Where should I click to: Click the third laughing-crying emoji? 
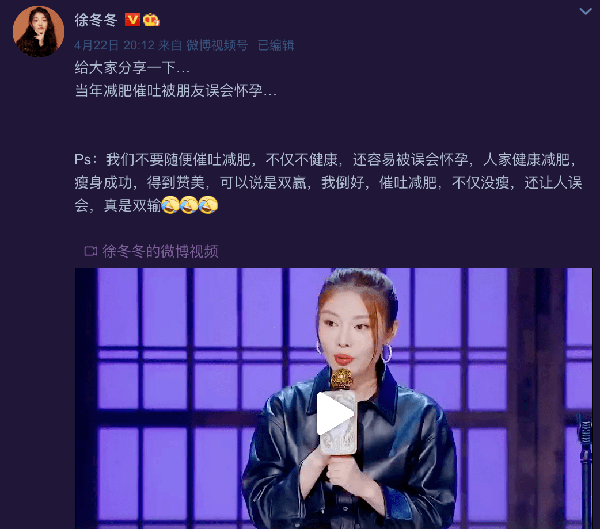pos(209,205)
